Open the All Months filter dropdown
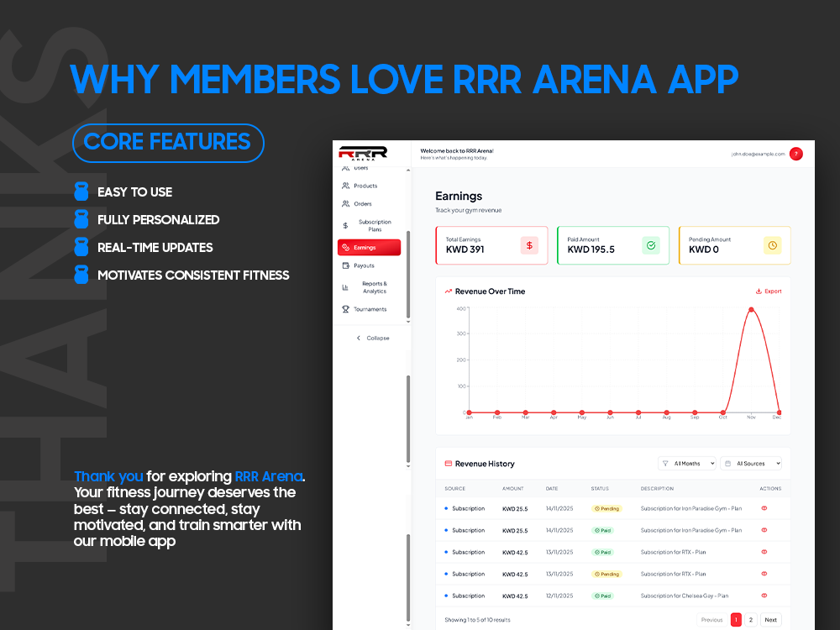 [687, 464]
